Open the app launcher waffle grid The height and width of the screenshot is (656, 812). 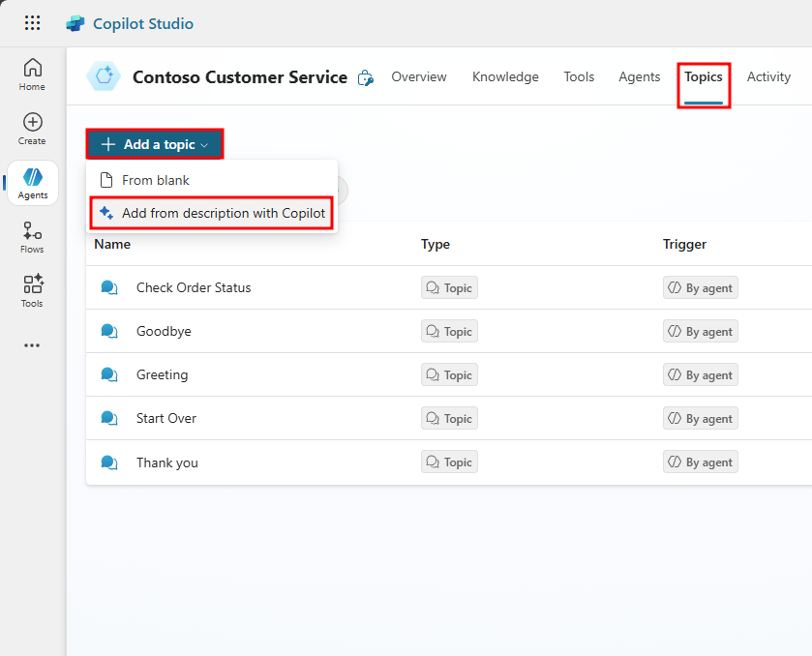pyautogui.click(x=32, y=23)
